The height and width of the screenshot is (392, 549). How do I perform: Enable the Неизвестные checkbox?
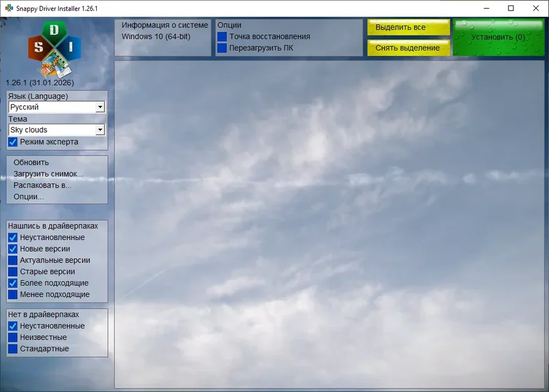(x=13, y=337)
